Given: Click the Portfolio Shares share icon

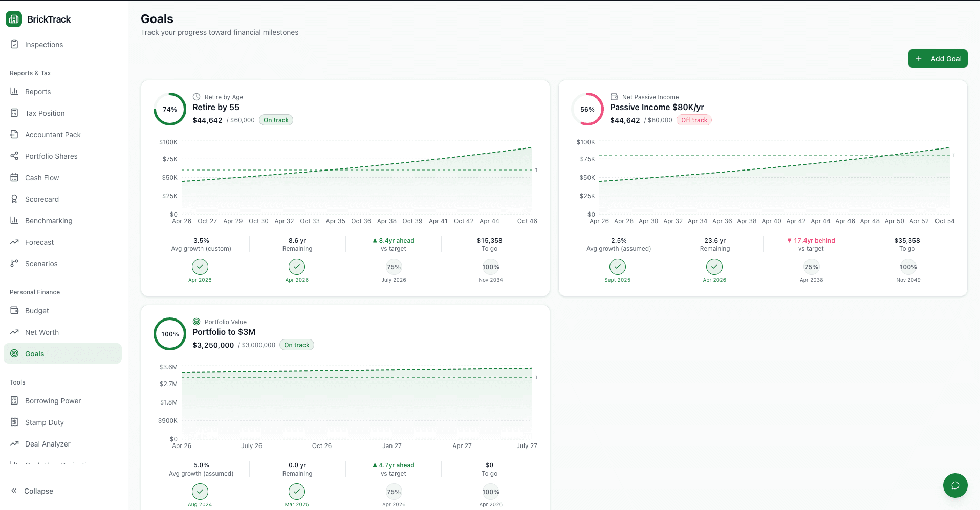Looking at the screenshot, I should click(14, 156).
